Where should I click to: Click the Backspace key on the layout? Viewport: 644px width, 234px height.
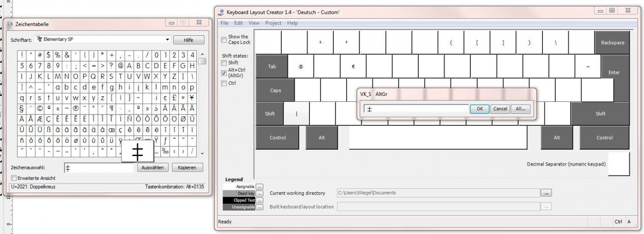click(x=612, y=42)
